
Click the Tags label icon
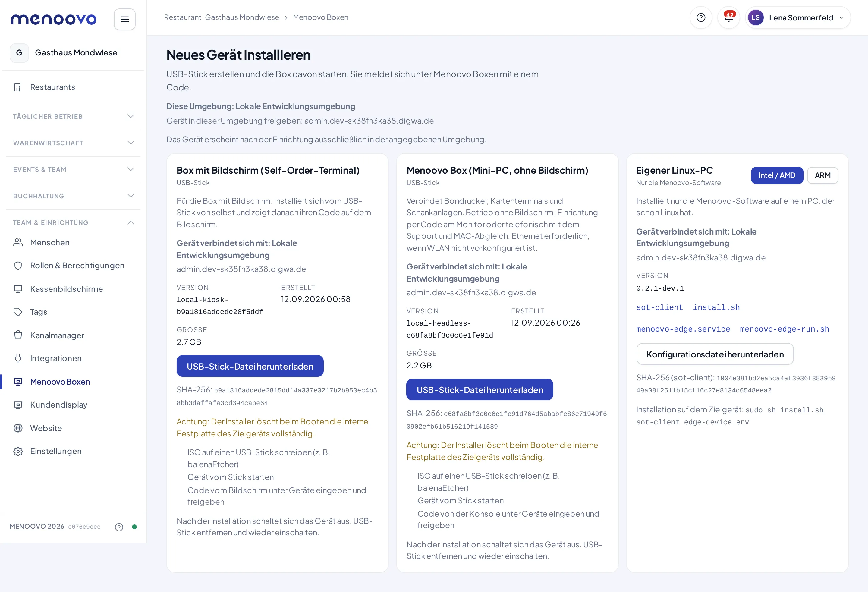point(18,312)
